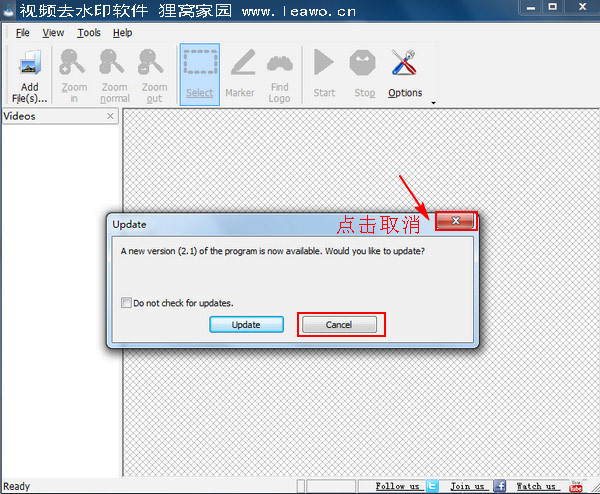Click the Update button in the dialog
This screenshot has height=494, width=600.
pos(246,324)
